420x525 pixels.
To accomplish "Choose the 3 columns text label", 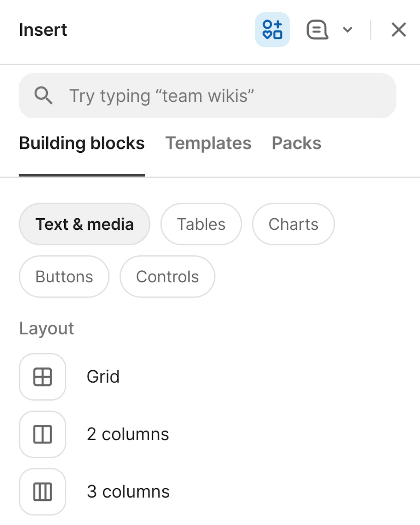I will click(128, 492).
